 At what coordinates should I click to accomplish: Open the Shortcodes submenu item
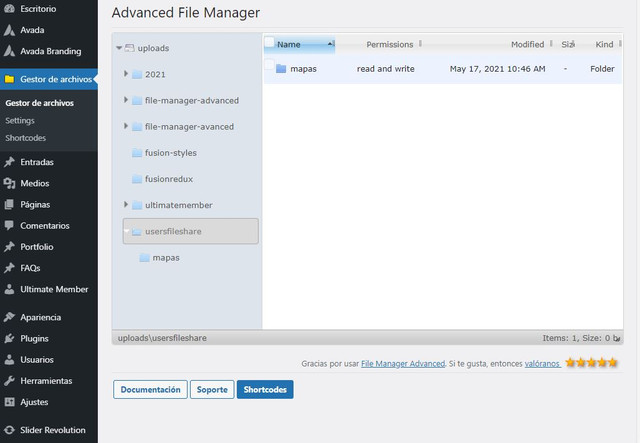coord(25,138)
